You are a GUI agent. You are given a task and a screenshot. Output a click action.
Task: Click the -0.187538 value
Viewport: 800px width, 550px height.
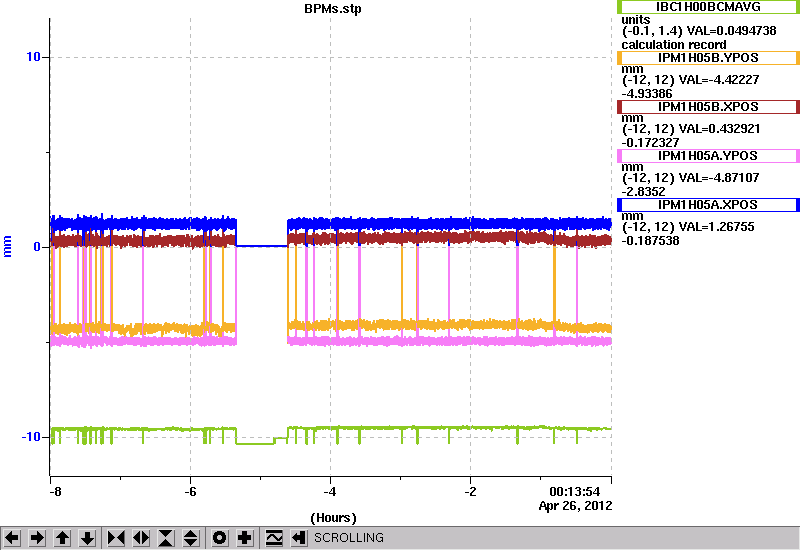point(650,240)
